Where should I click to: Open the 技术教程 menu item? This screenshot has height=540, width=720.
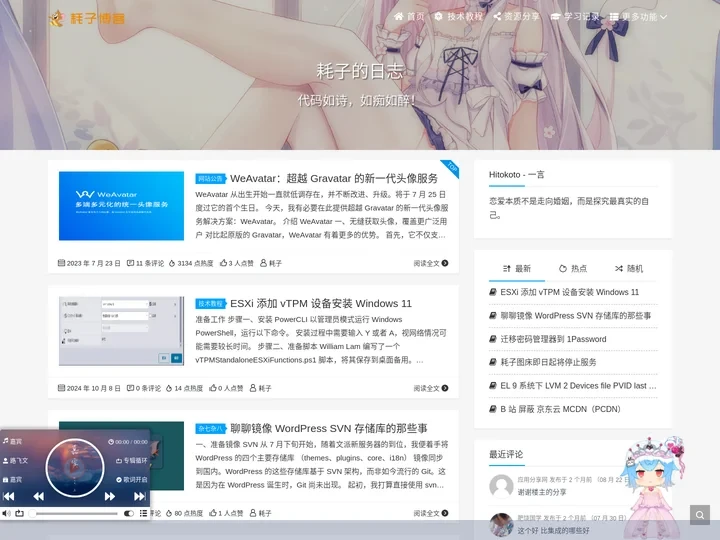(458, 17)
